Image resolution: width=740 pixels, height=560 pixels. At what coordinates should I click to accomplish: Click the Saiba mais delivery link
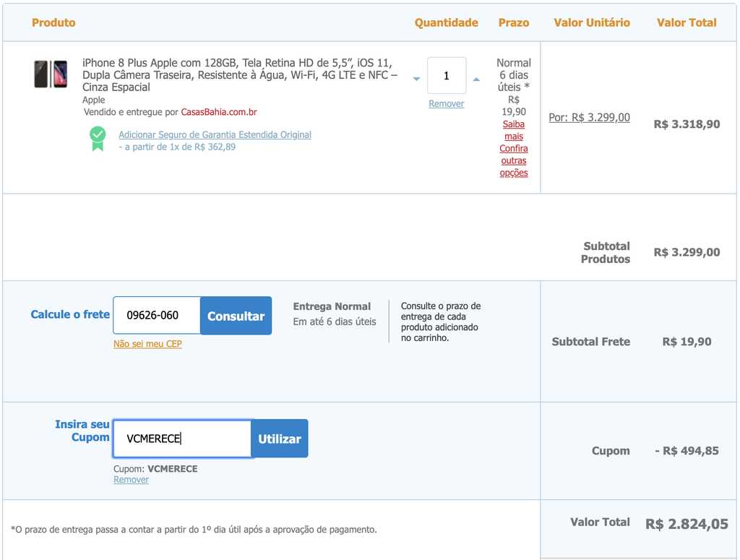coord(514,130)
